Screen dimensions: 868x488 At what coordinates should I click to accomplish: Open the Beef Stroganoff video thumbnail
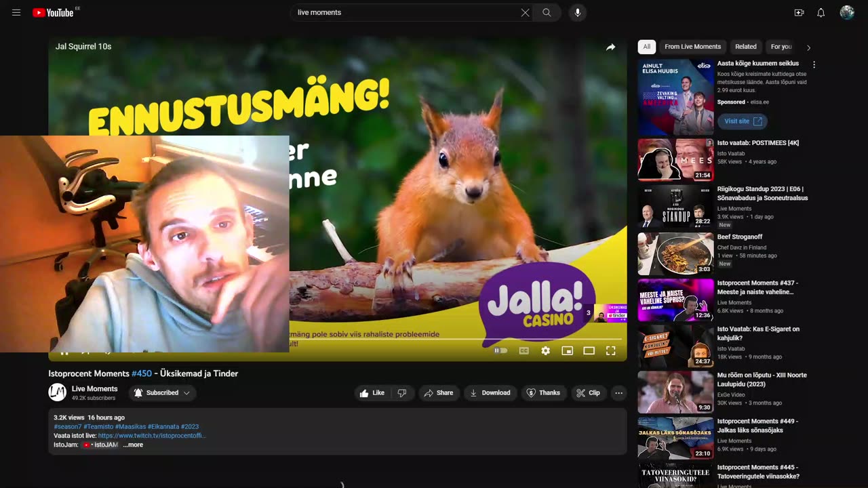(x=675, y=253)
